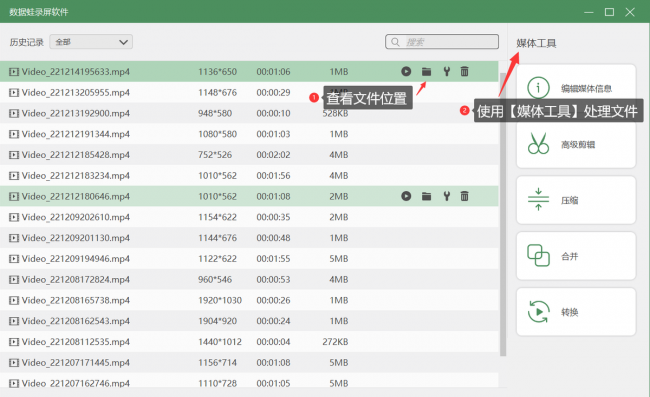
Task: Click file icon beside Video_221213205955.mp4
Action: (x=14, y=92)
